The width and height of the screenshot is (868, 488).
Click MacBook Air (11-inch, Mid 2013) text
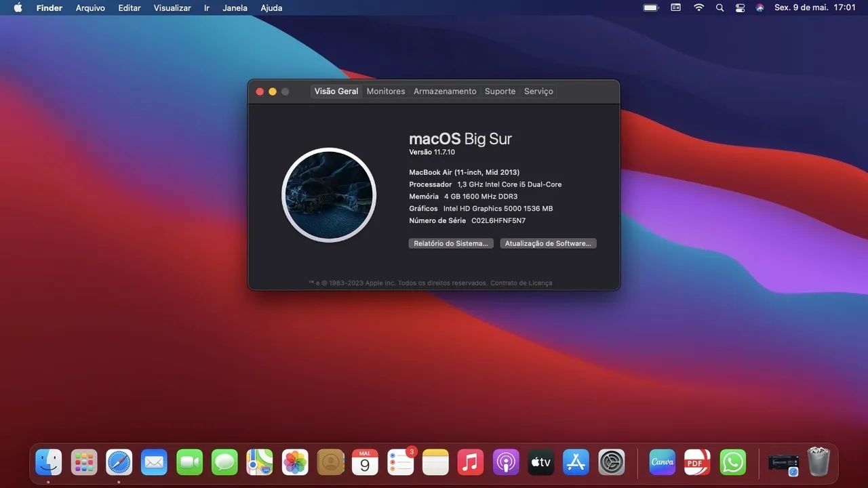tap(465, 172)
